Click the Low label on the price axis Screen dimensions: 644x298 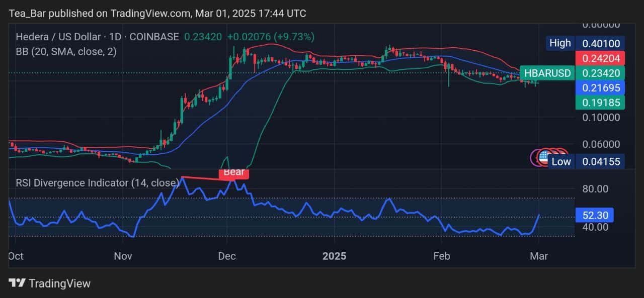click(x=561, y=161)
